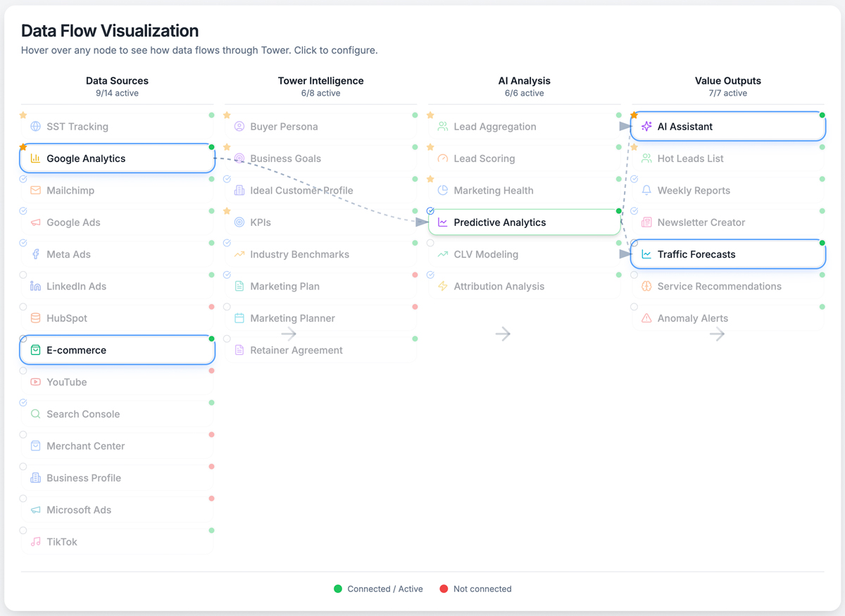Toggle the star on AI Assistant node
This screenshot has width=845, height=616.
[x=634, y=115]
